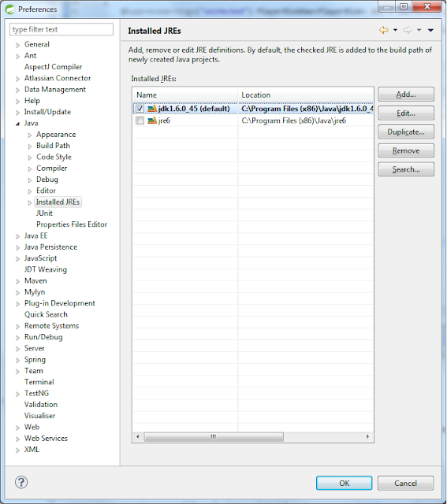
Task: Open Validation preferences
Action: click(41, 404)
